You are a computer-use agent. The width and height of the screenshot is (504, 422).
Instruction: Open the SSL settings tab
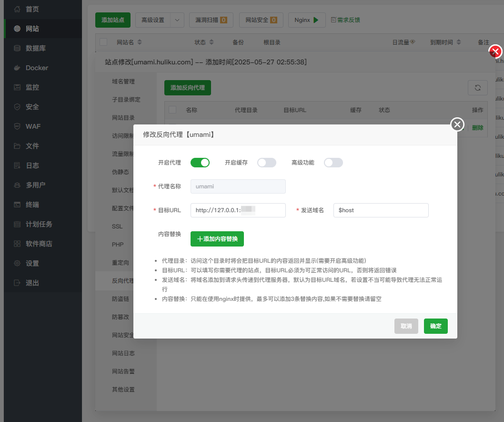117,226
